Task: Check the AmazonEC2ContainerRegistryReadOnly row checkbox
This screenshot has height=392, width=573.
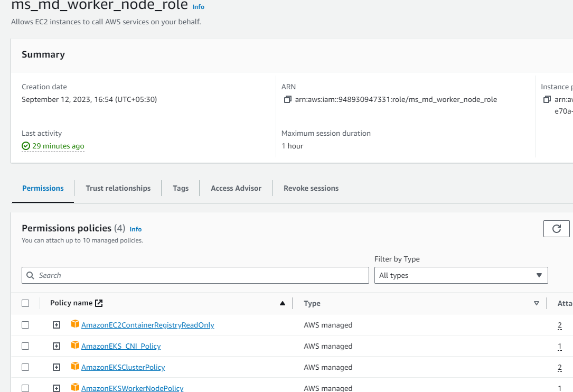Action: (x=25, y=325)
